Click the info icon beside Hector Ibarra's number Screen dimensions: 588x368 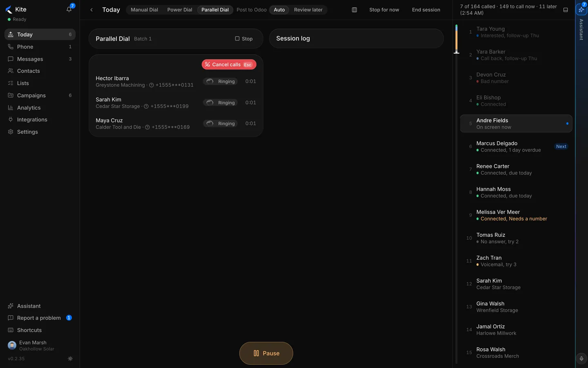tap(151, 85)
